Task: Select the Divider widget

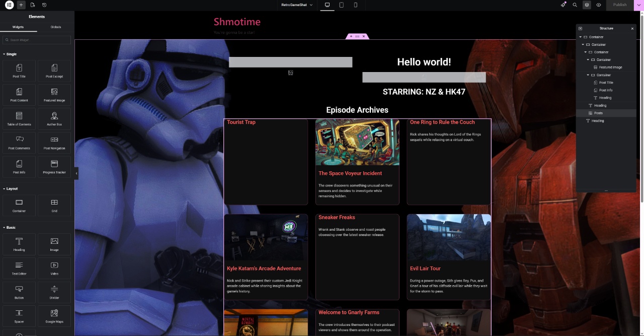Action: coord(54,292)
